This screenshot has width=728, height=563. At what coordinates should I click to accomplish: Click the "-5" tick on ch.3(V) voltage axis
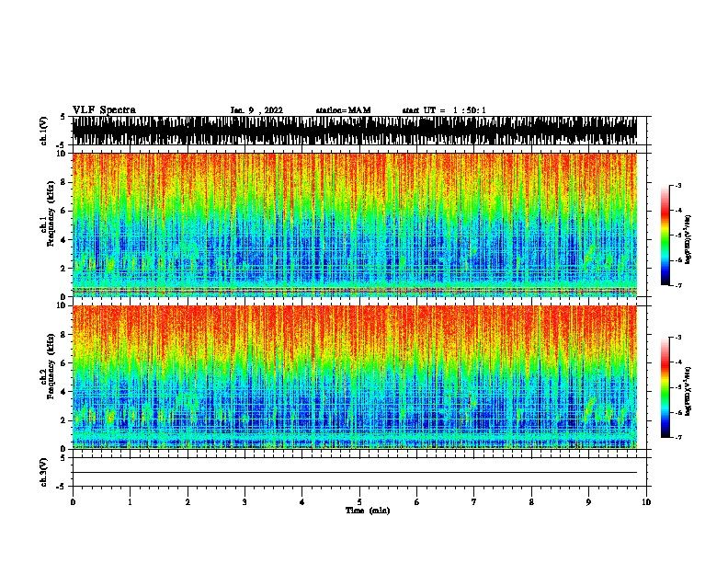[x=62, y=487]
